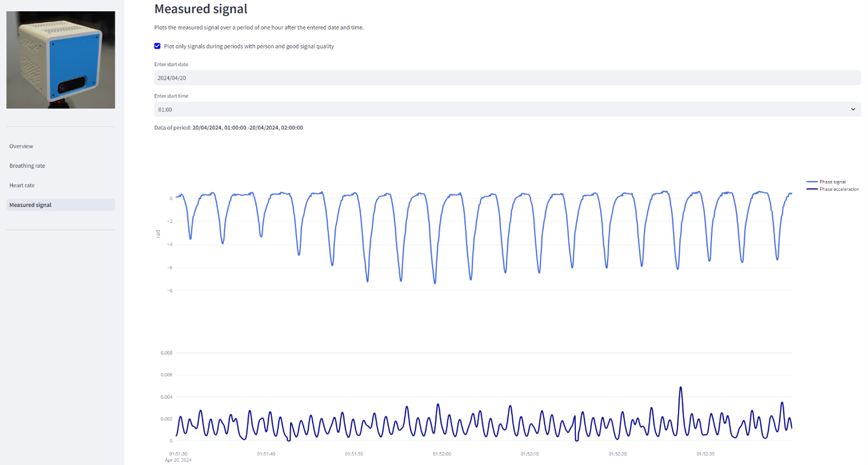The height and width of the screenshot is (465, 868).
Task: Click the 01:52:30 x-axis tick label
Action: tap(705, 454)
